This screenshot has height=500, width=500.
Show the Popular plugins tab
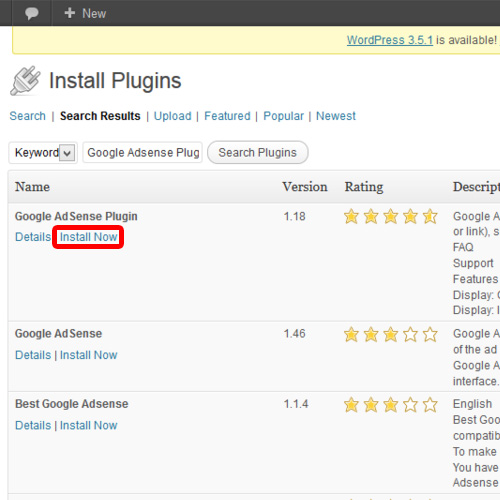point(283,116)
